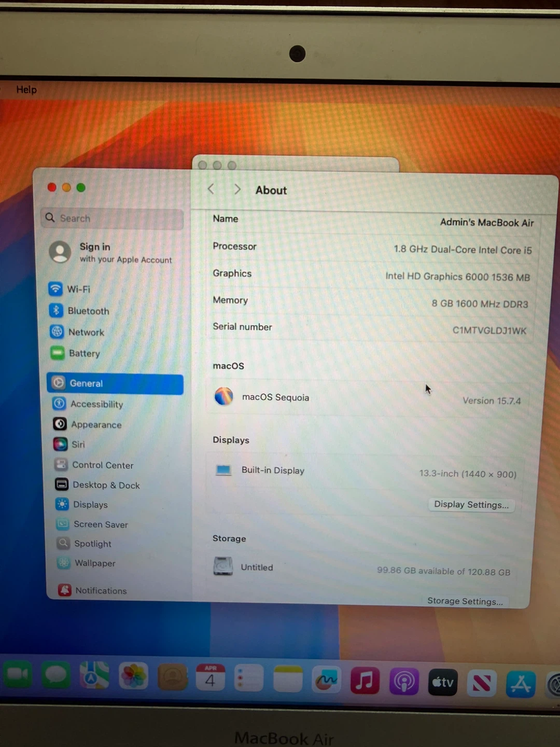Open the Help menu
Screen dimensions: 560x747
[26, 90]
